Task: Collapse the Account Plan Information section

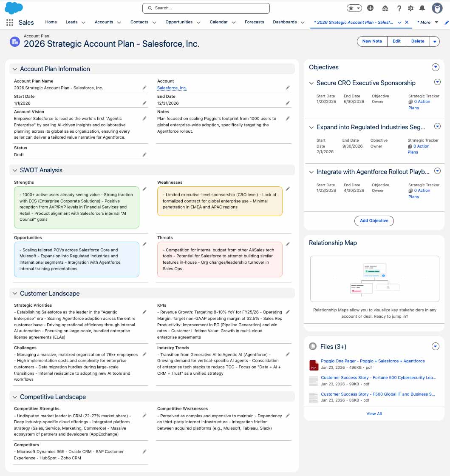Action: click(x=14, y=69)
